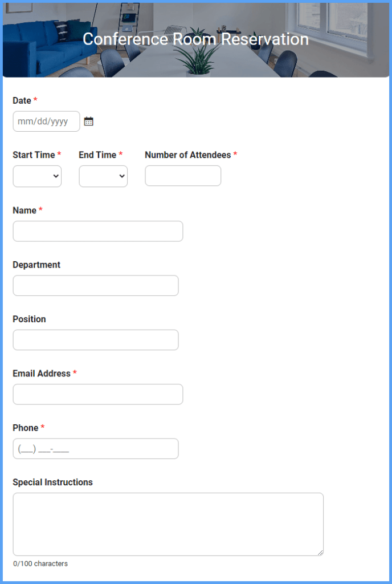Click the Number of Attendees label

pos(188,155)
